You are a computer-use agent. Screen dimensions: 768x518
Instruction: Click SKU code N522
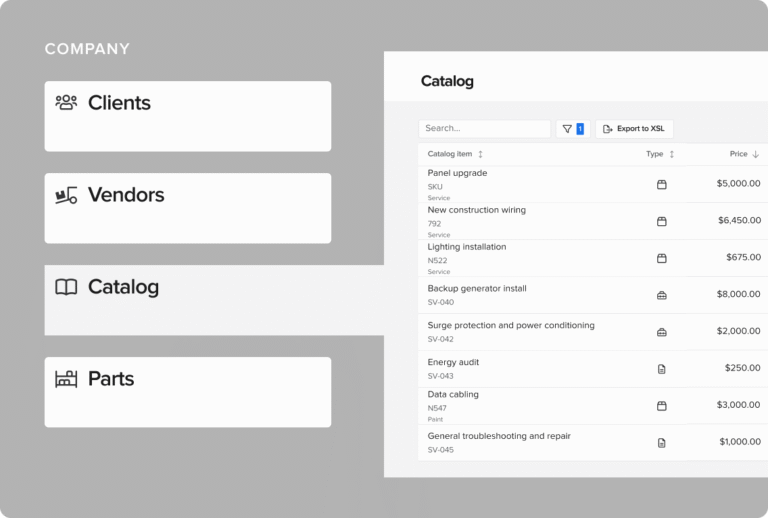(x=437, y=261)
